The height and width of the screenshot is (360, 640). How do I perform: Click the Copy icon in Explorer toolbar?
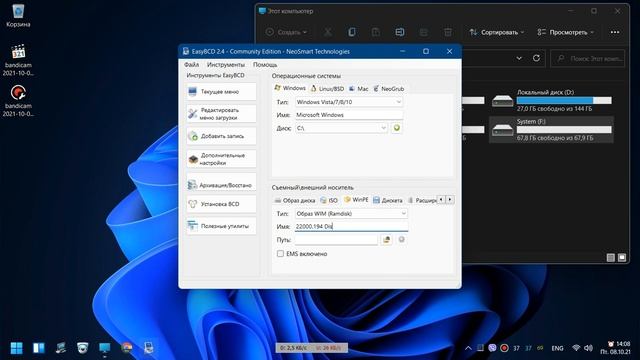tap(351, 32)
